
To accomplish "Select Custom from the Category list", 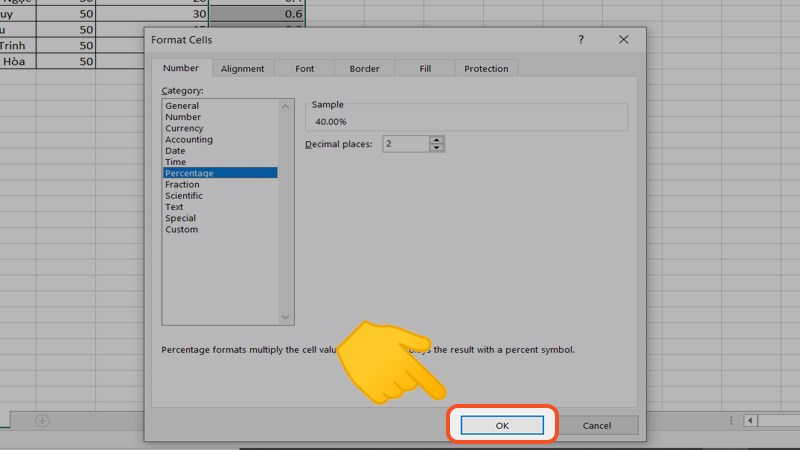I will (181, 229).
